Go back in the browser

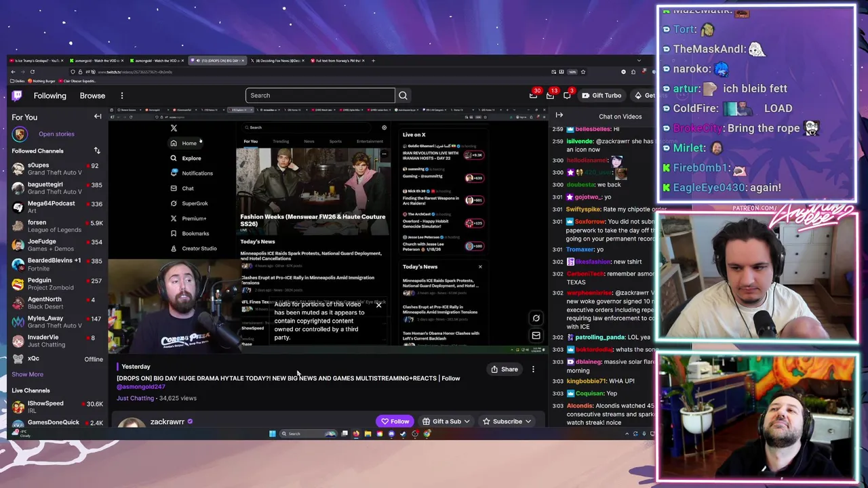tap(13, 72)
